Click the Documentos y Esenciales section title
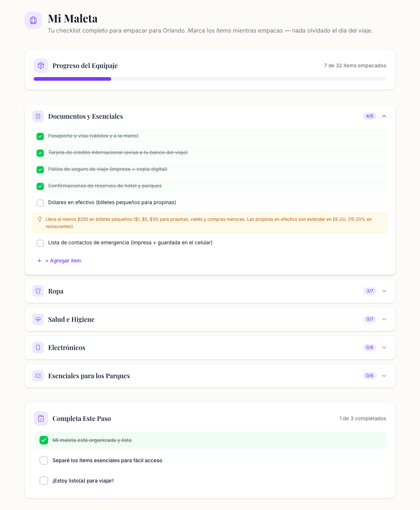Image resolution: width=420 pixels, height=510 pixels. pos(85,116)
